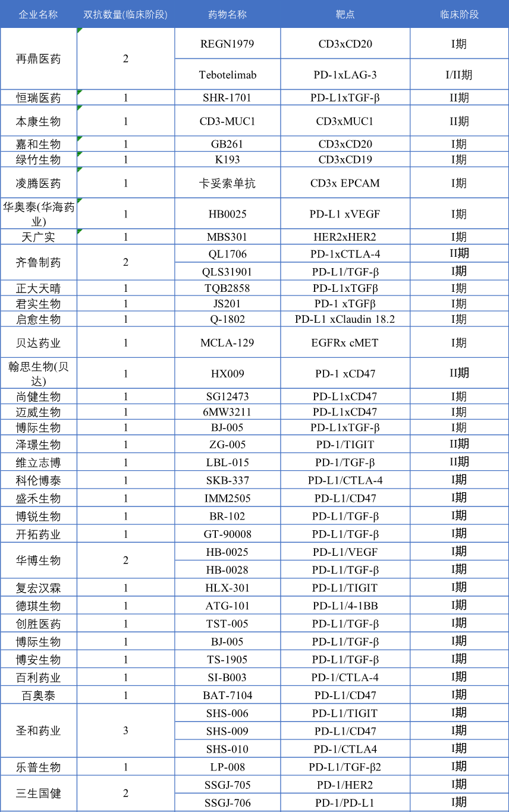Click the PD-L1/4-1BB target cell
This screenshot has height=812, width=509.
(345, 605)
